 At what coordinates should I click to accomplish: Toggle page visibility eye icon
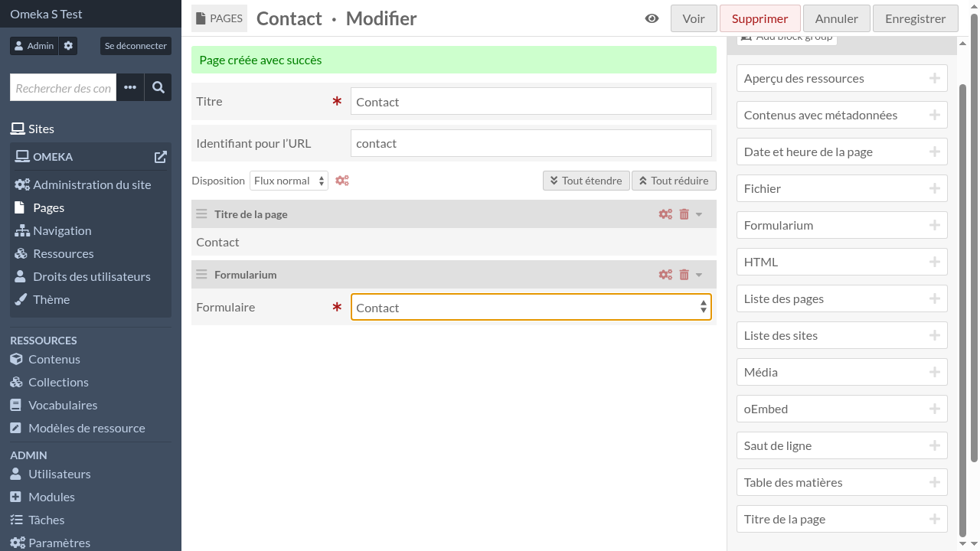click(652, 18)
